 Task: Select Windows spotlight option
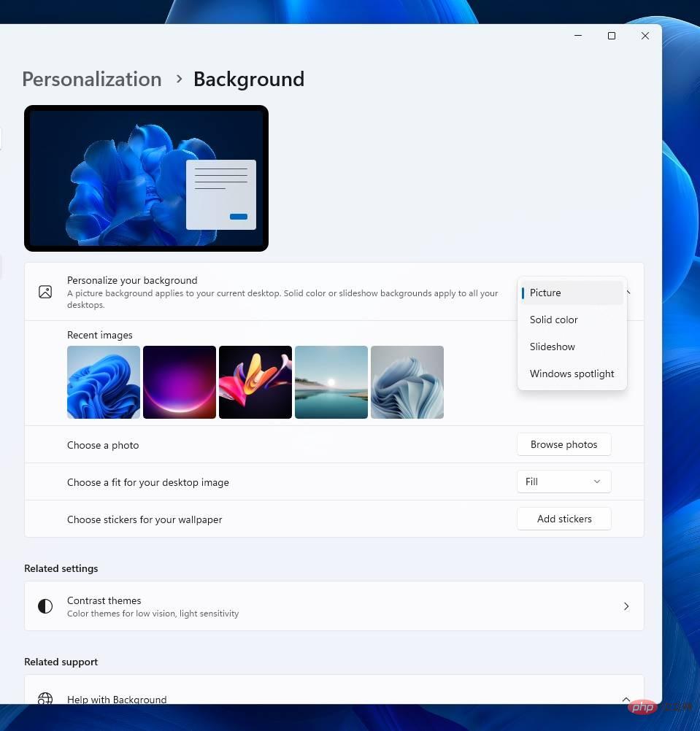pyautogui.click(x=572, y=374)
